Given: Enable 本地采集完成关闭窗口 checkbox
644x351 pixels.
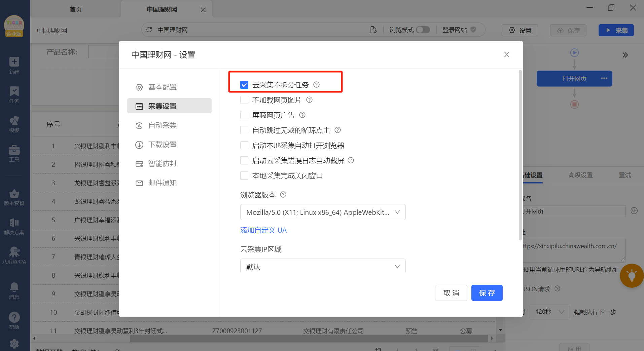Looking at the screenshot, I should [244, 175].
